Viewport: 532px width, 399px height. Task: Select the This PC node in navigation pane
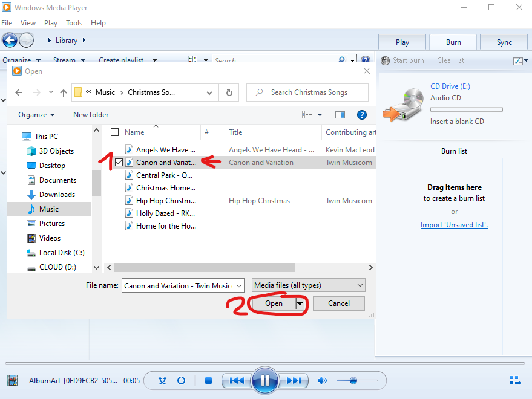tap(46, 136)
